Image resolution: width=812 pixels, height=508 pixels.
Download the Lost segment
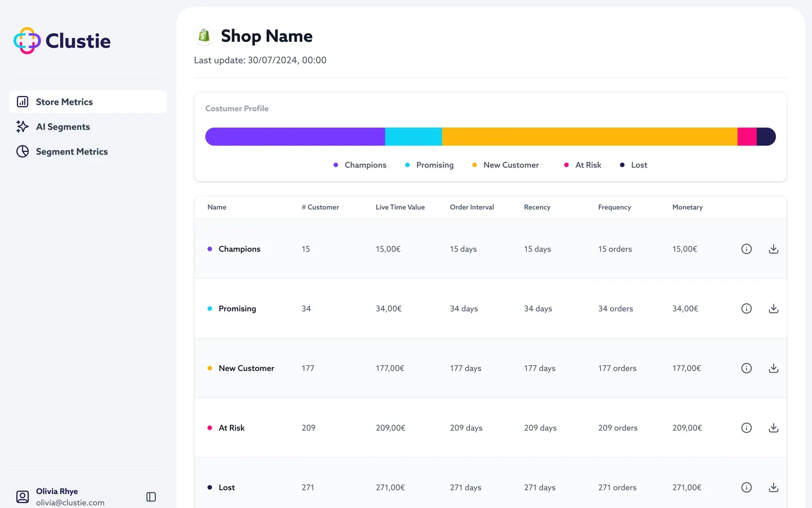click(773, 487)
